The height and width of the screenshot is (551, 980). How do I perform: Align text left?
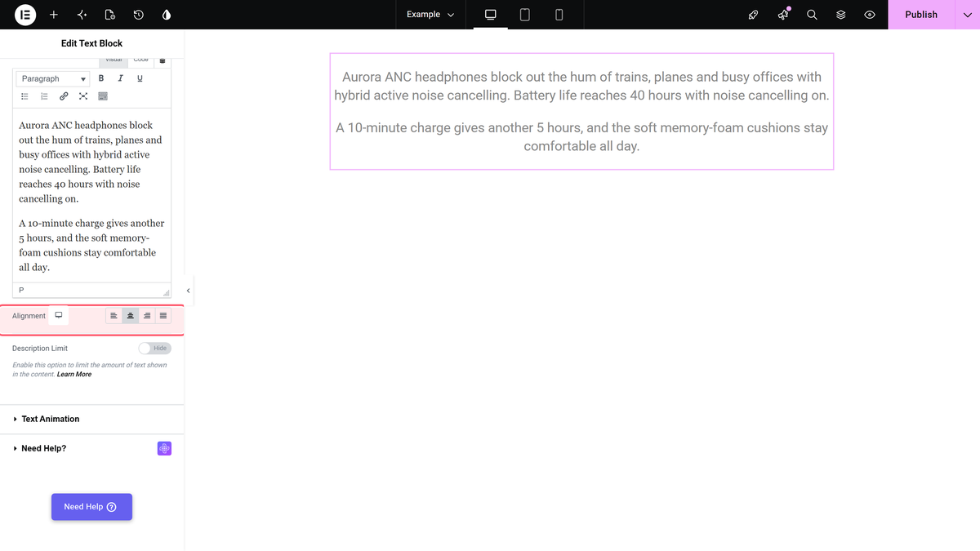pos(114,316)
